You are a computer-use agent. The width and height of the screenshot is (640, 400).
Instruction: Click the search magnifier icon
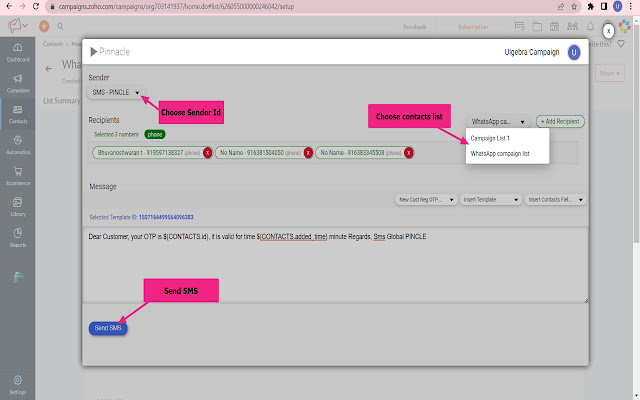click(60, 27)
